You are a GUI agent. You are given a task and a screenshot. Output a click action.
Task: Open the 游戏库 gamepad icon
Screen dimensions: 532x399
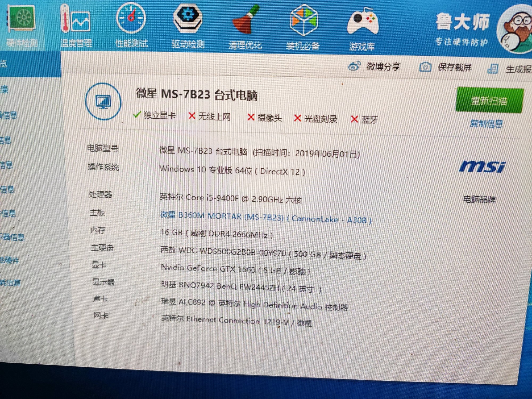point(363,21)
